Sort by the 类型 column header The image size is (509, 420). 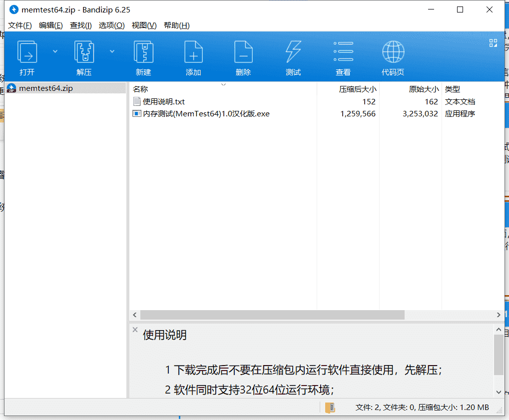point(453,89)
